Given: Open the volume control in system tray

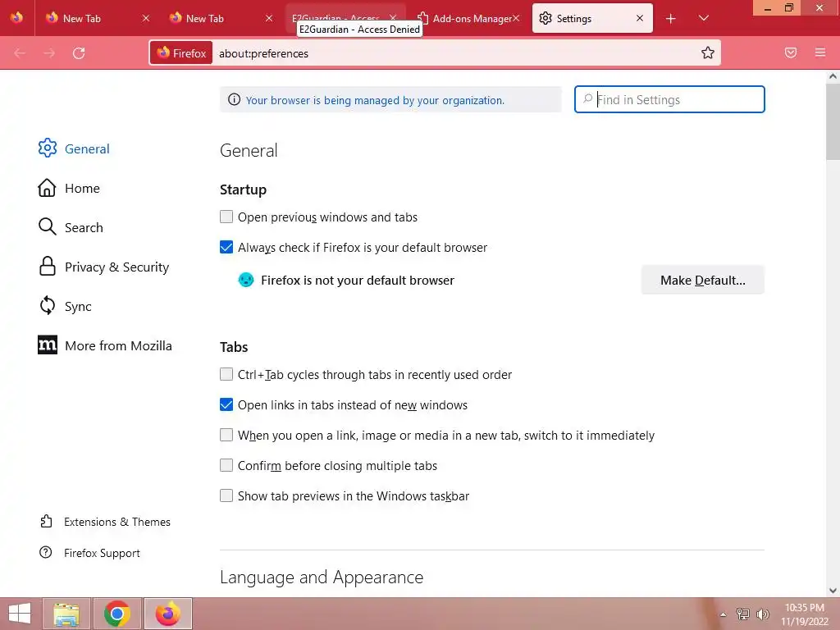Looking at the screenshot, I should pos(763,614).
